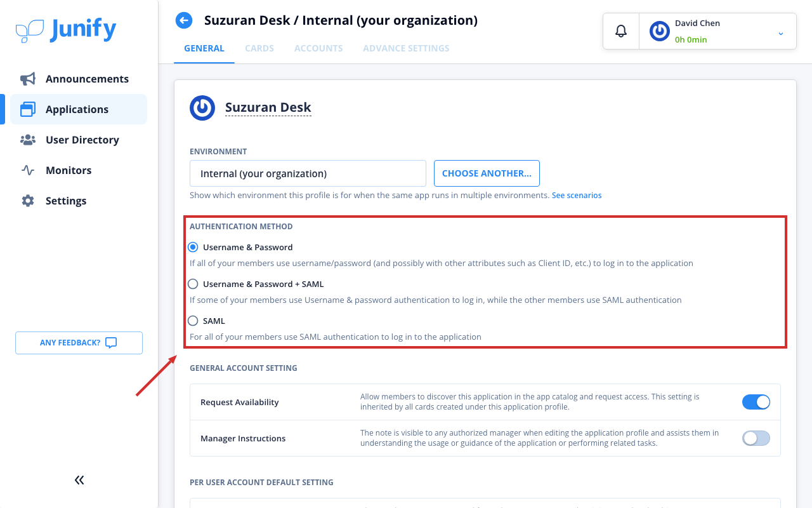Go back using the blue arrow button
The image size is (812, 508).
coord(184,20)
